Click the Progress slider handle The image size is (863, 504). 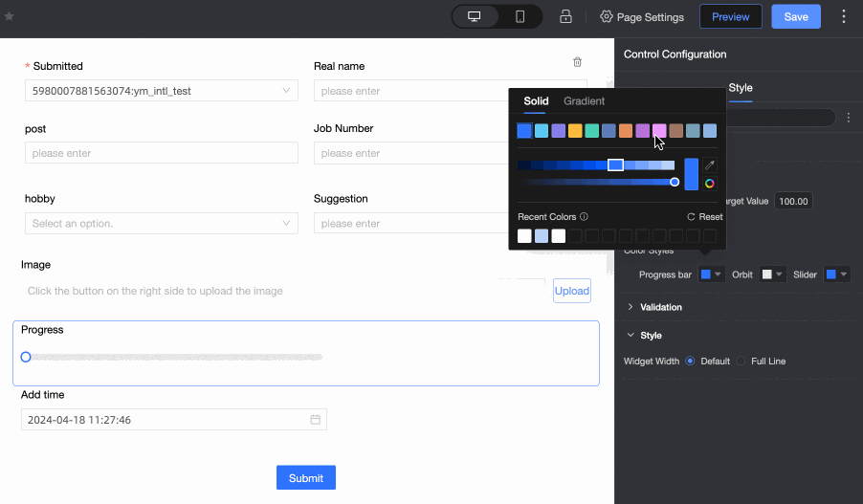pos(26,357)
